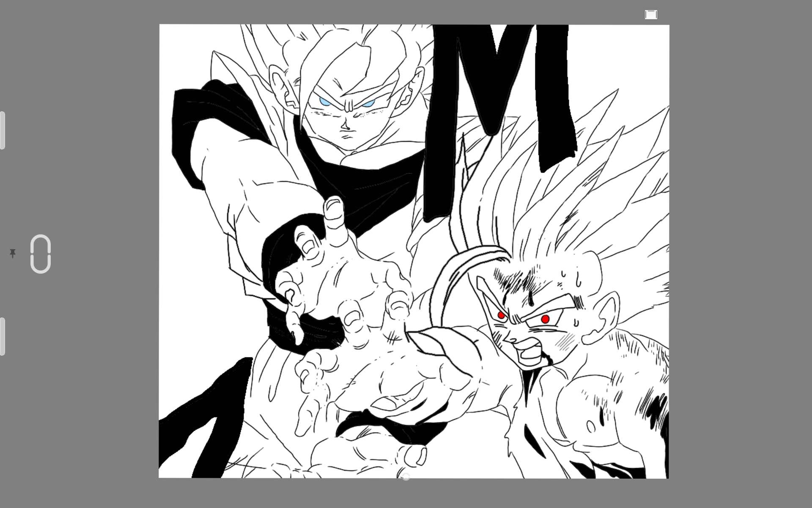This screenshot has width=812, height=508.
Task: Click the faint circular brush cursor at canvas bottom
Action: (405, 477)
